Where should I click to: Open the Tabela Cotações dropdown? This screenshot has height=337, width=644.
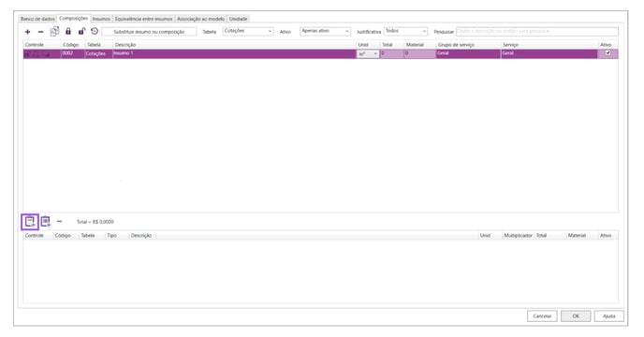click(x=248, y=31)
